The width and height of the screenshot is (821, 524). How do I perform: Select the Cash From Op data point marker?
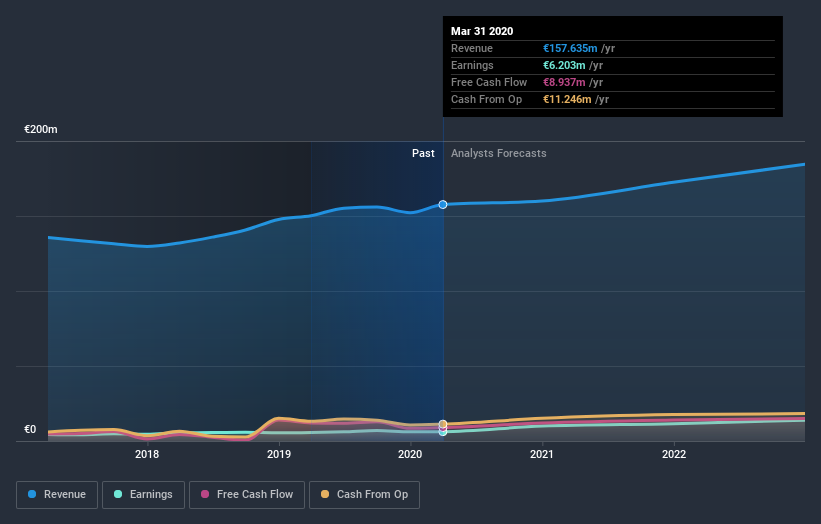pos(443,424)
